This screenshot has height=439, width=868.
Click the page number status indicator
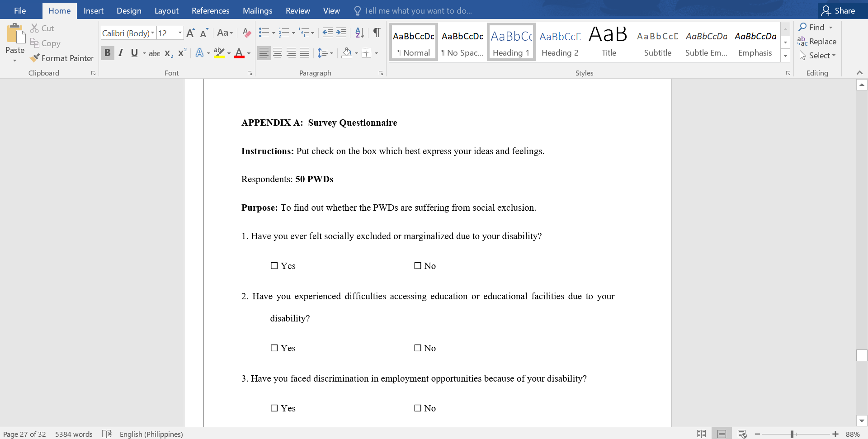(24, 434)
